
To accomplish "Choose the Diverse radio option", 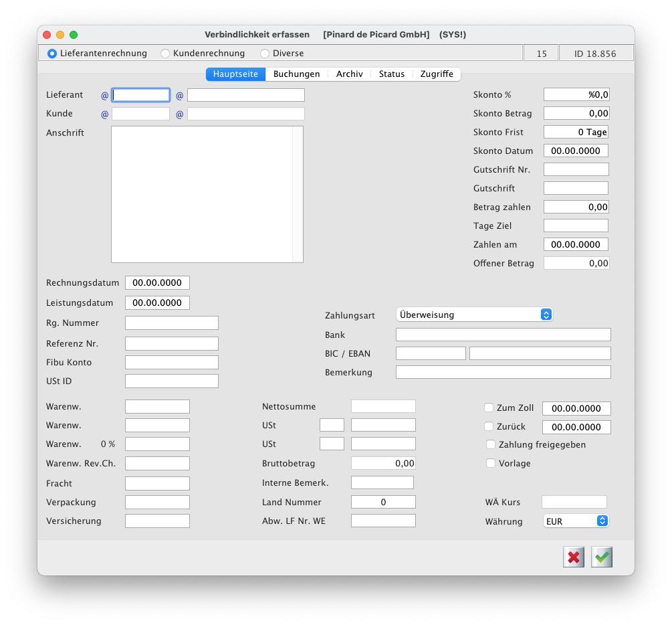I will (x=265, y=54).
